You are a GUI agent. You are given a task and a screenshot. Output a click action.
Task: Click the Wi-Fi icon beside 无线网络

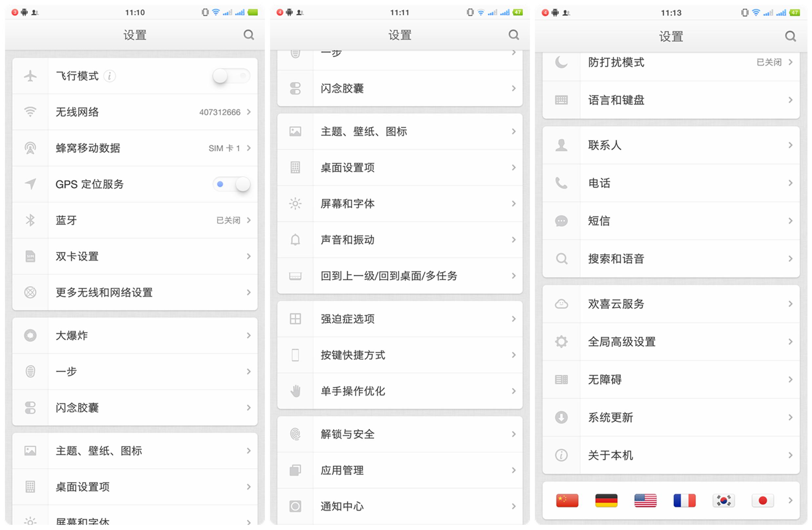tap(31, 112)
